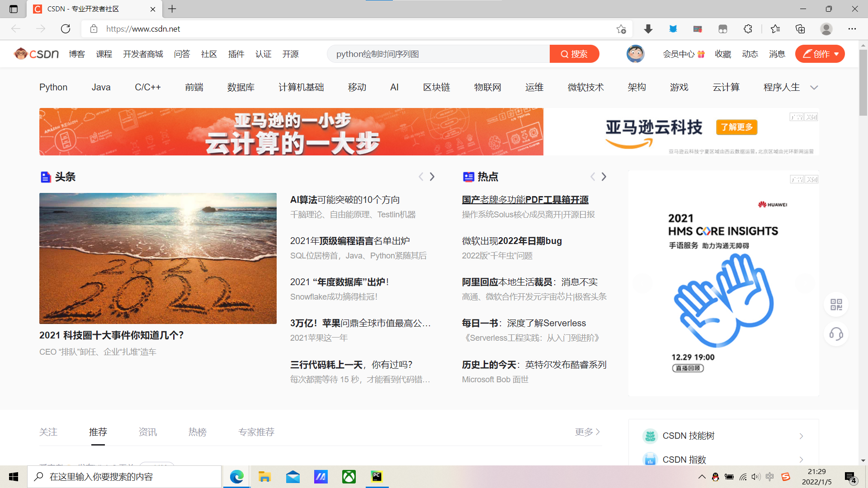Open 消息 notifications link
Screen dimensions: 868x488
tap(777, 54)
